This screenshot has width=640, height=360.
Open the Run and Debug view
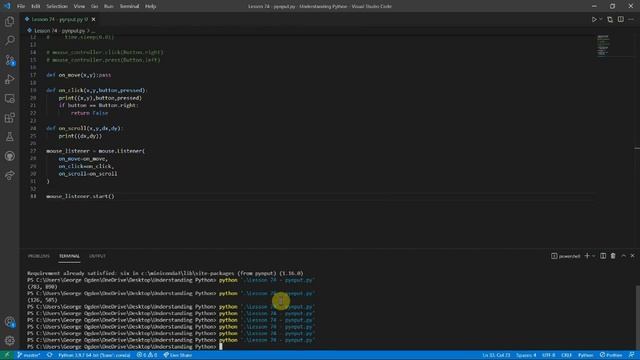9,79
